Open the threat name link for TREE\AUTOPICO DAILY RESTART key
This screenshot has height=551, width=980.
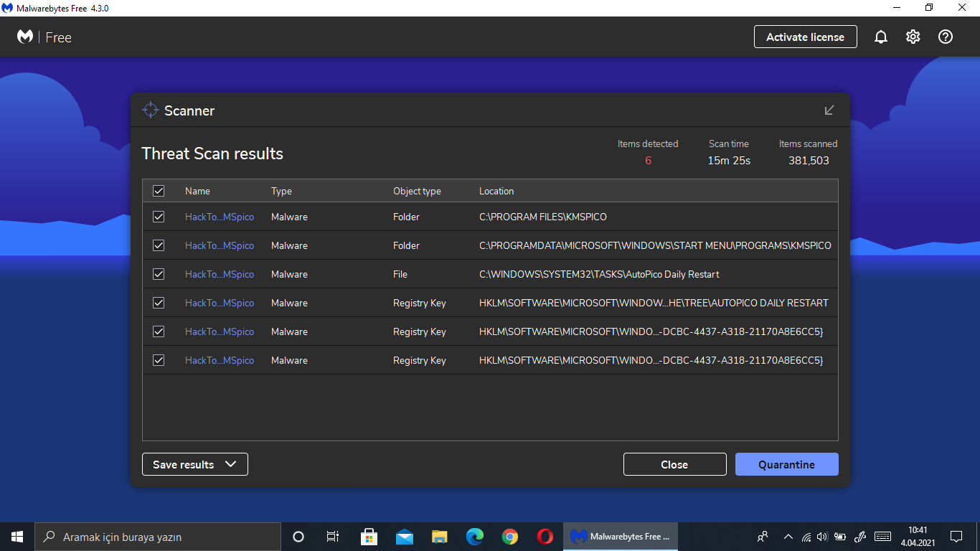point(220,303)
